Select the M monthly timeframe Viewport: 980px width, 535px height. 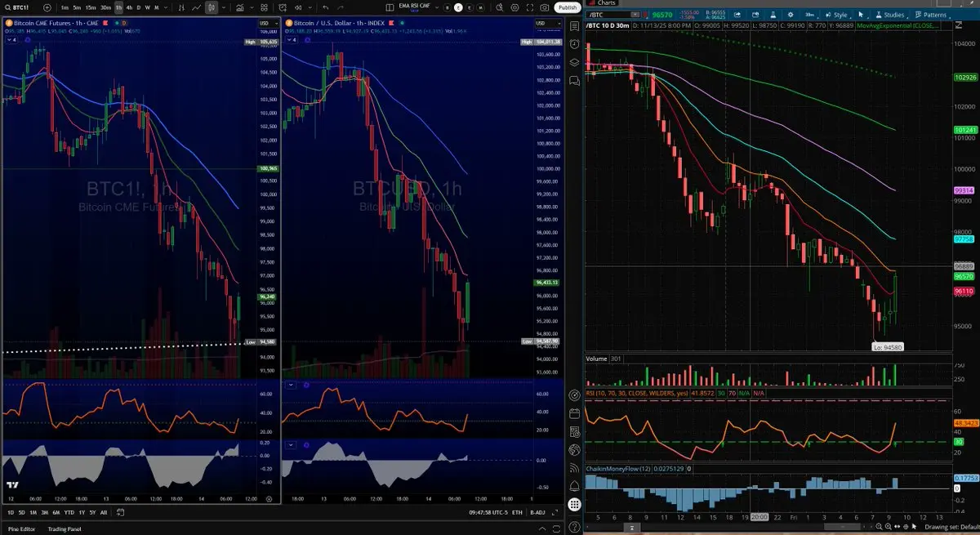(x=156, y=7)
